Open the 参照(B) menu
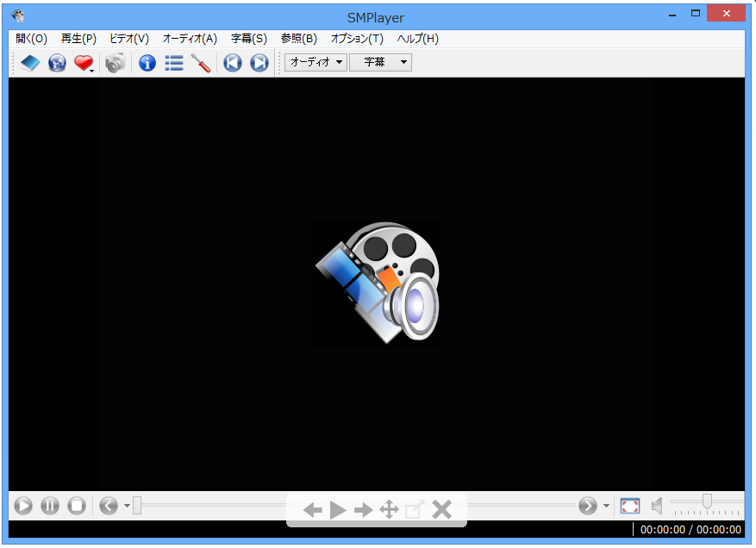 [299, 39]
